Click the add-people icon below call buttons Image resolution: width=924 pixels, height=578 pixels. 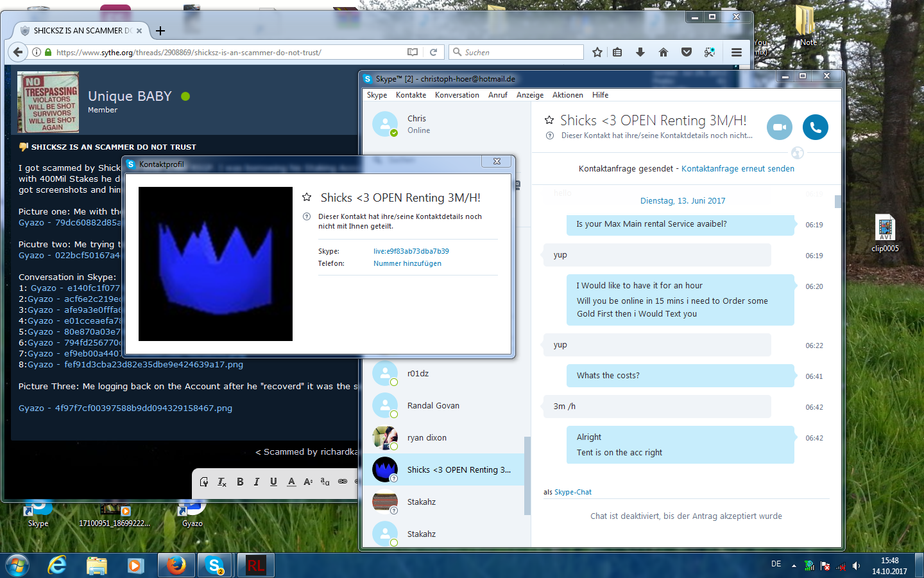(x=798, y=153)
